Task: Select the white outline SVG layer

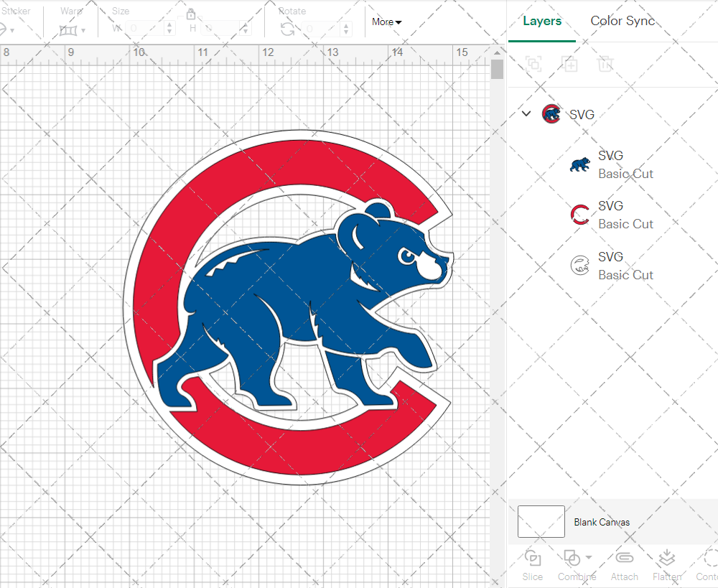Action: click(612, 266)
